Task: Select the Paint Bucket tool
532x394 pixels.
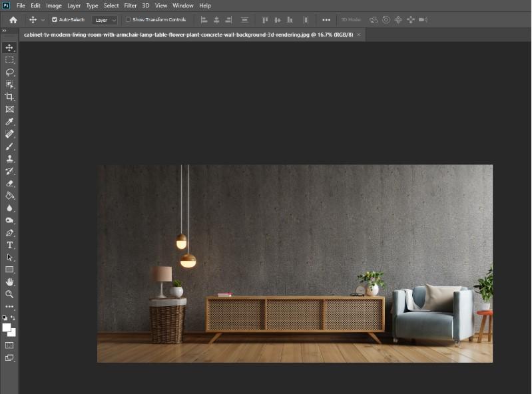Action: (x=9, y=196)
